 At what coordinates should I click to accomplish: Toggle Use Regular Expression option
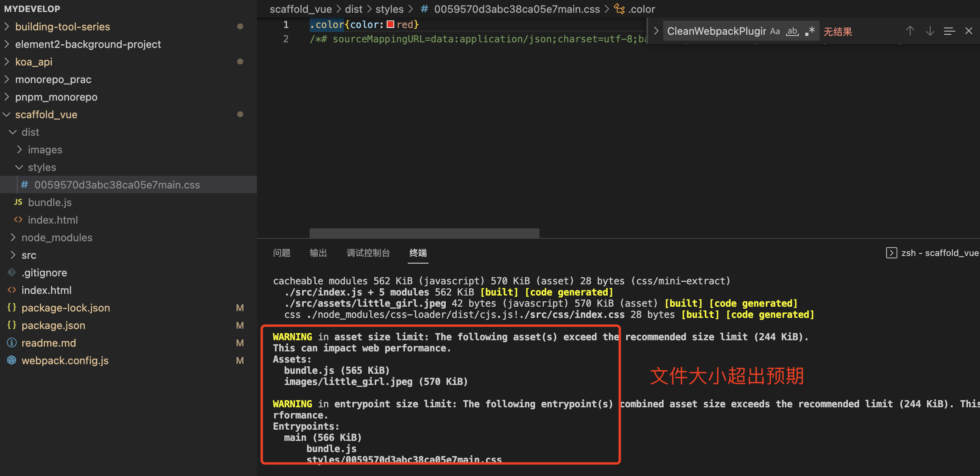810,31
